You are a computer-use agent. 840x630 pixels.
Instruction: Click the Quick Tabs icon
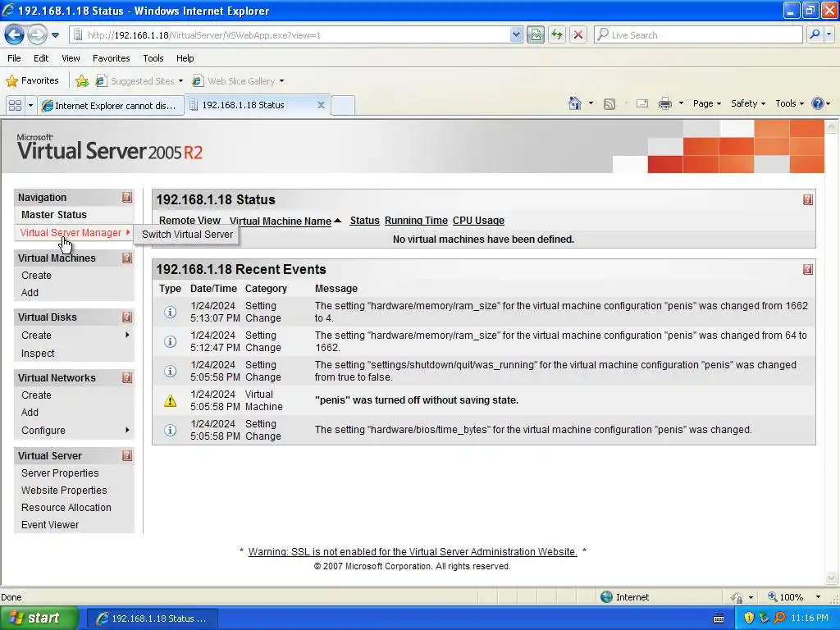tap(15, 106)
